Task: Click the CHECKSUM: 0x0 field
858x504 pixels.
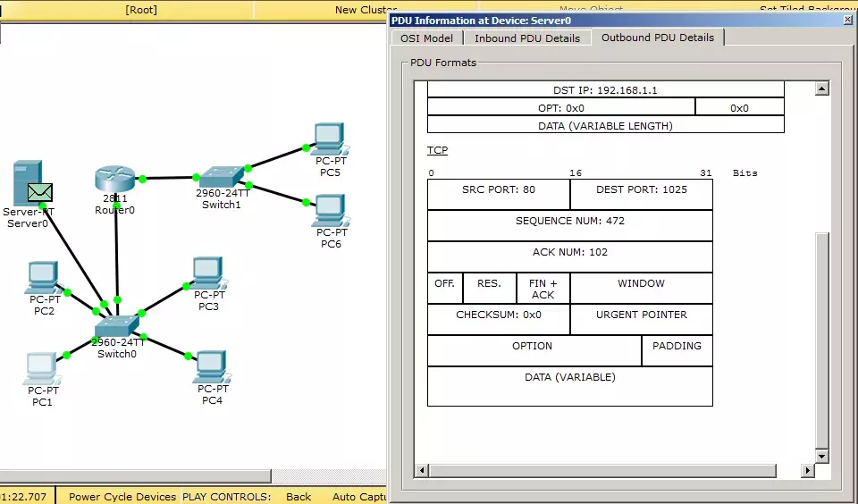Action: click(x=499, y=320)
